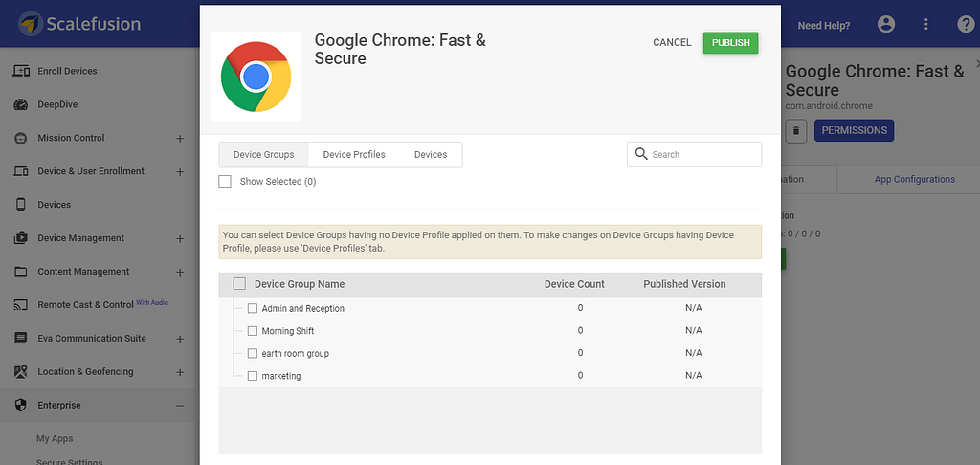This screenshot has width=980, height=465.
Task: Expand Device Management plus sign
Action: tap(180, 238)
